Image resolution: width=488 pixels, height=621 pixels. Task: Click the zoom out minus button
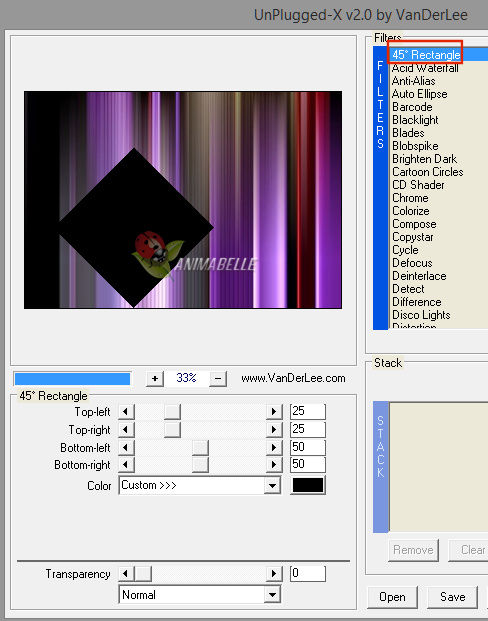click(x=218, y=379)
